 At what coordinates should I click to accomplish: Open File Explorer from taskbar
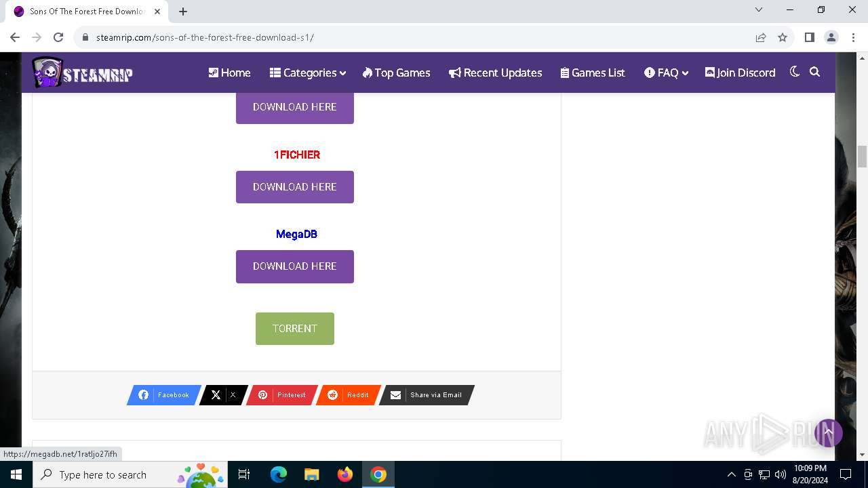coord(312,474)
